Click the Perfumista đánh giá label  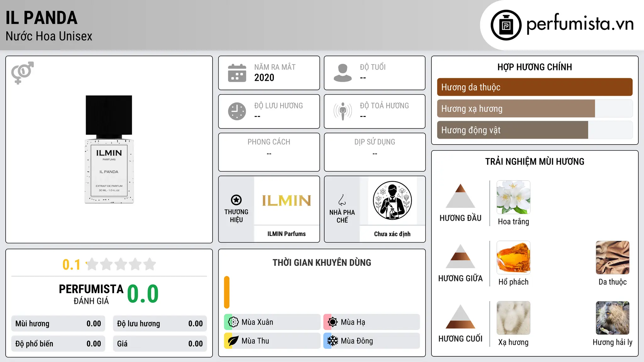pyautogui.click(x=91, y=294)
